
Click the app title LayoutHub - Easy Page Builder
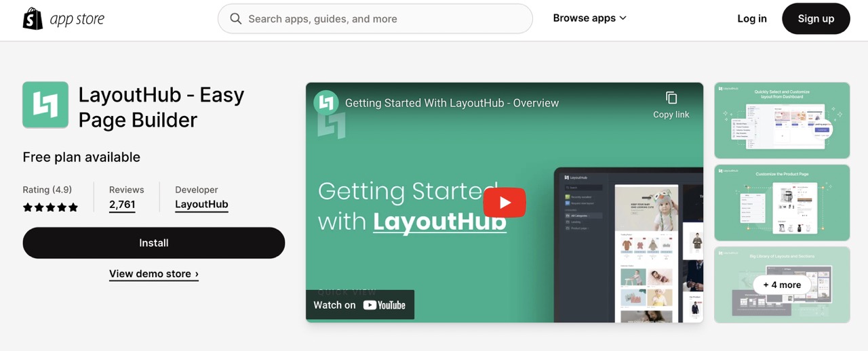click(161, 107)
